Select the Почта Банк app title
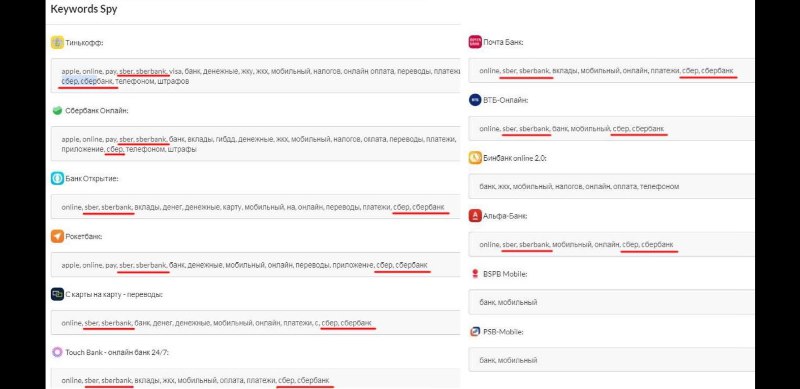This screenshot has width=800, height=389. tap(503, 42)
